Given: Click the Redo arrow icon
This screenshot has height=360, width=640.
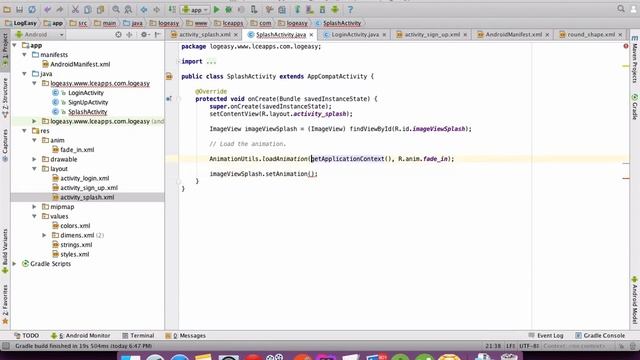Looking at the screenshot, I should 60,9.
